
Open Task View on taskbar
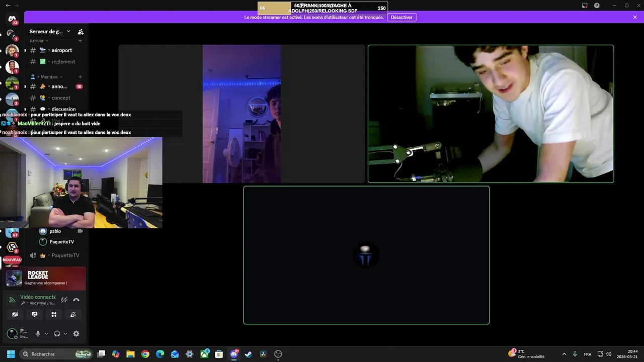click(101, 354)
